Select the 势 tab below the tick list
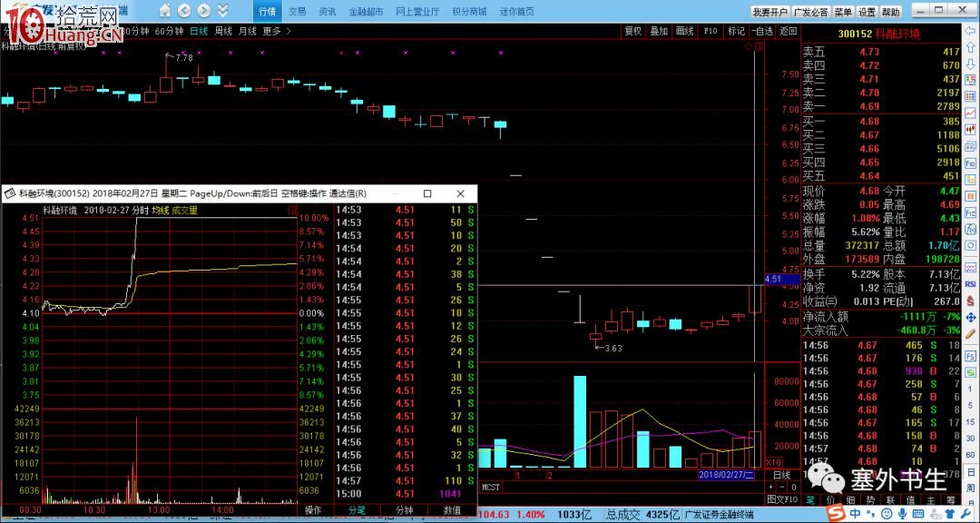The image size is (980, 523). click(x=870, y=499)
